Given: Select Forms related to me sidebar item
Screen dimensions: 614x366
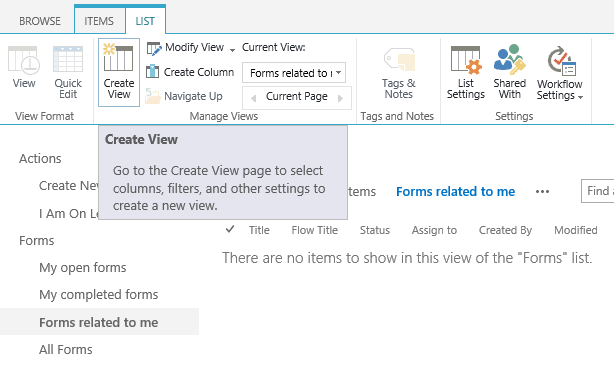Looking at the screenshot, I should (99, 322).
